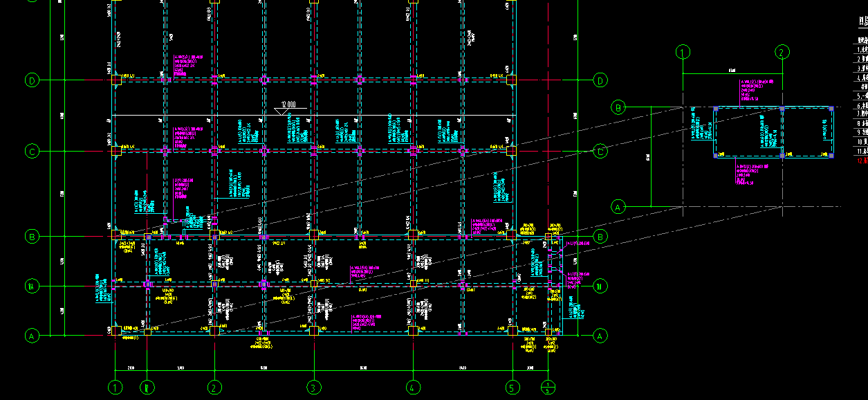Select the red item 12 in the notes list
The image size is (868, 400).
click(862, 161)
